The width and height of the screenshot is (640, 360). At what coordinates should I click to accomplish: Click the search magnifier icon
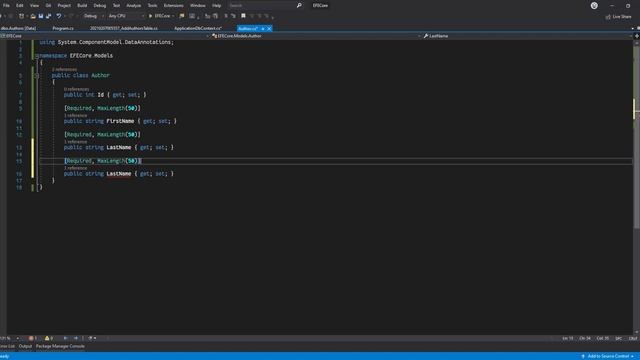(x=299, y=6)
